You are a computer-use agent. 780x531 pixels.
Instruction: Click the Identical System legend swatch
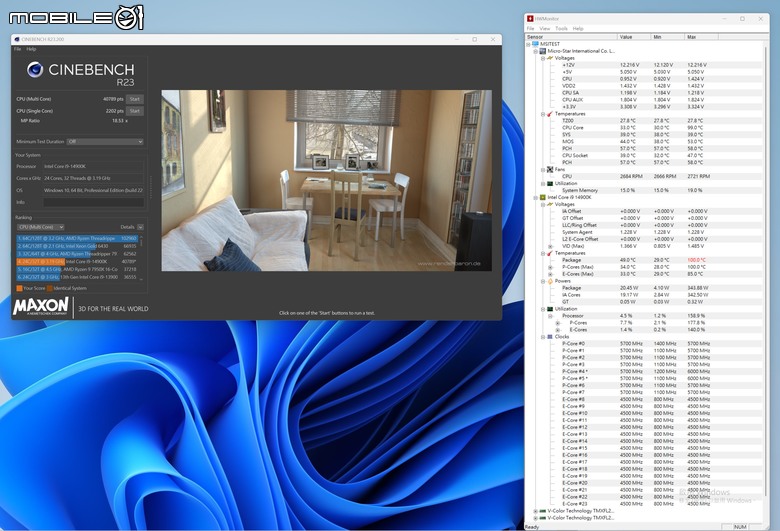[x=50, y=288]
